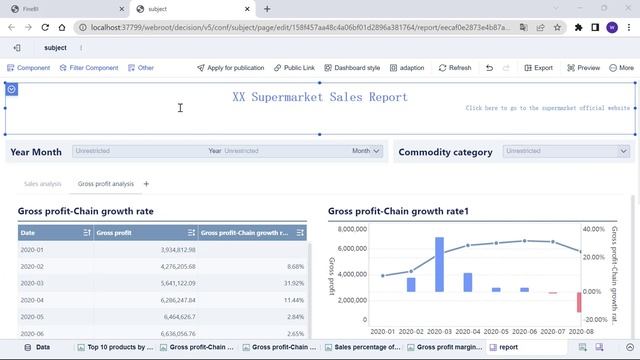Preview the dashboard
Viewport: 640px width, 360px height.
point(584,68)
